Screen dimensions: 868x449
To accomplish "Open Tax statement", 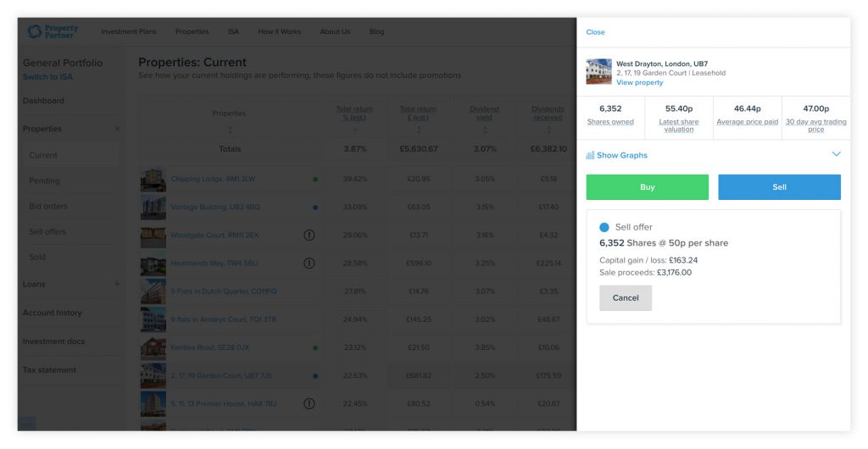I will (49, 370).
